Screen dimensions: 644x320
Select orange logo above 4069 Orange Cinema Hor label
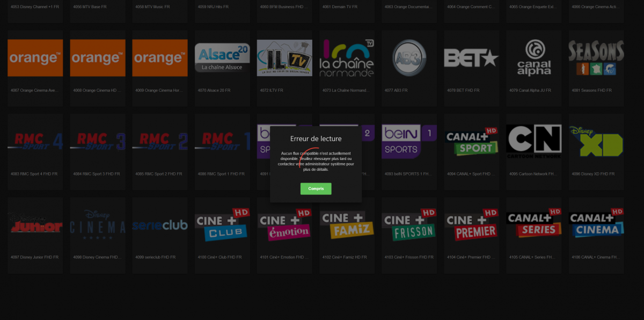[x=160, y=57]
